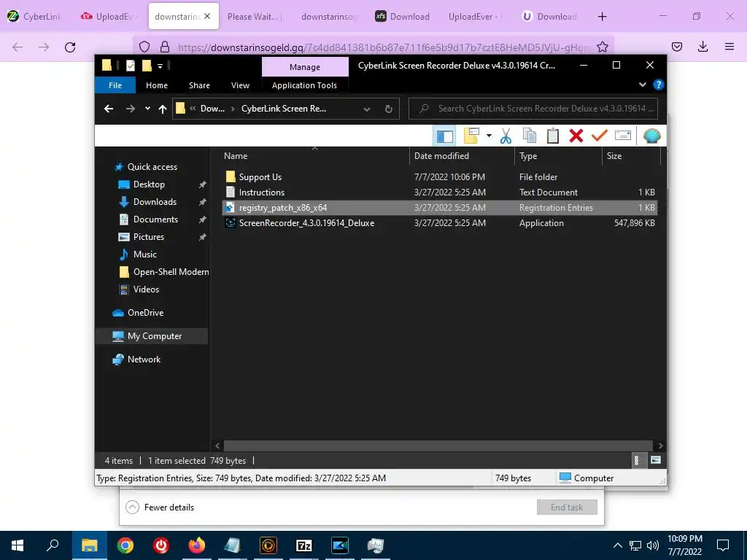Open Pictures in navigation pane
Viewport: 747px width, 560px height.
tap(149, 237)
